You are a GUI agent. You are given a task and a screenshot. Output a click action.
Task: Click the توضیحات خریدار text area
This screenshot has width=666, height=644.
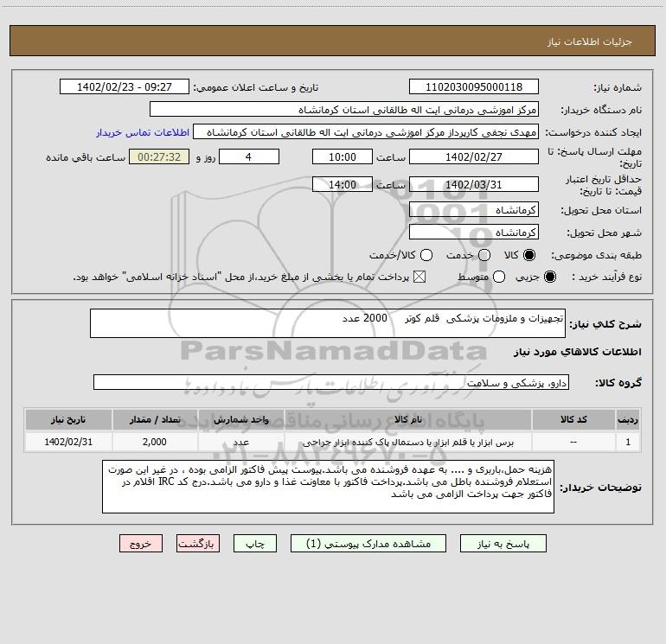click(329, 487)
